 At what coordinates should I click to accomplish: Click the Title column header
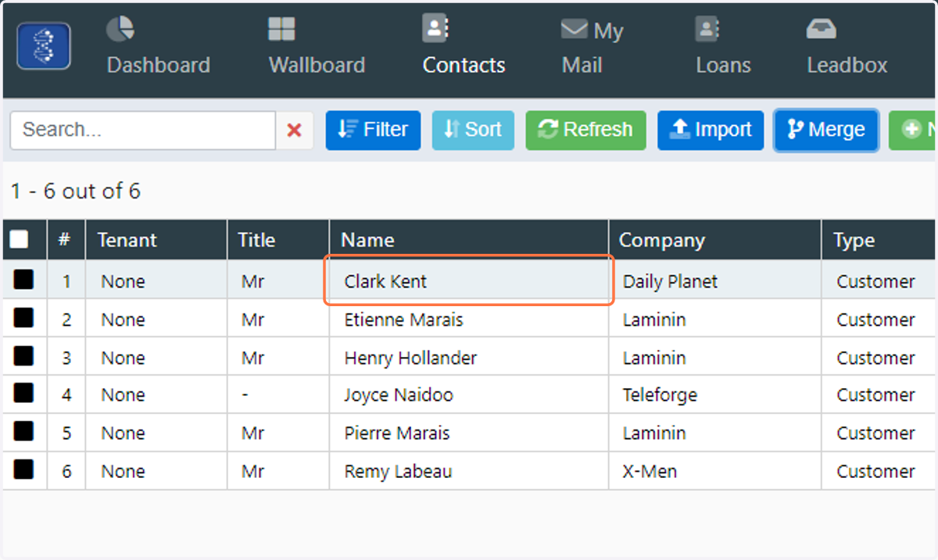[x=278, y=240]
